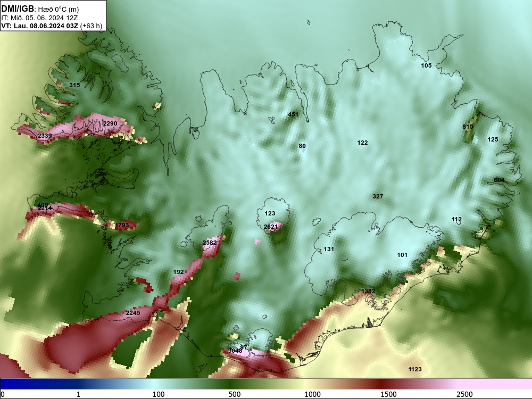532x399 pixels.
Task: Click the map value 2214
Action: click(45, 208)
